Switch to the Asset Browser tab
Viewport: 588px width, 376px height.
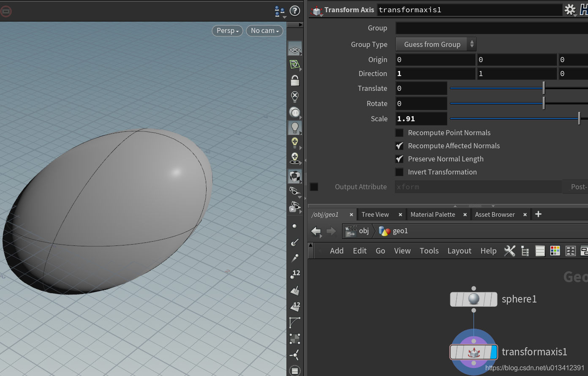pyautogui.click(x=495, y=215)
